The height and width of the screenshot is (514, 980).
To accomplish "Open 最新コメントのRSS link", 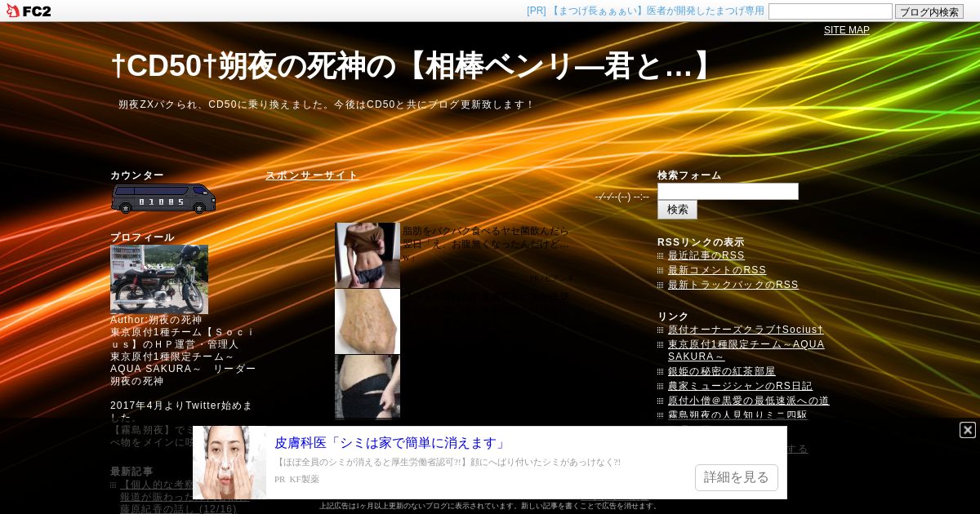I will point(717,270).
